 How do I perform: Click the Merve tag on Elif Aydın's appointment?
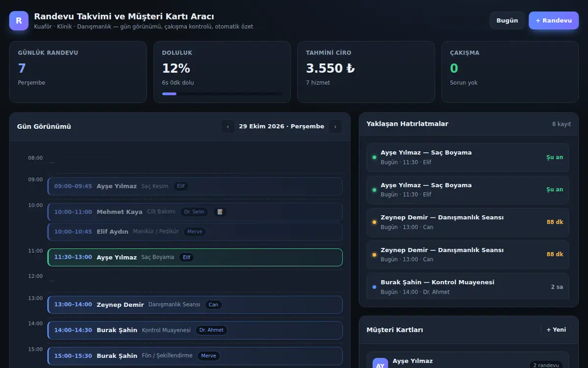point(195,232)
